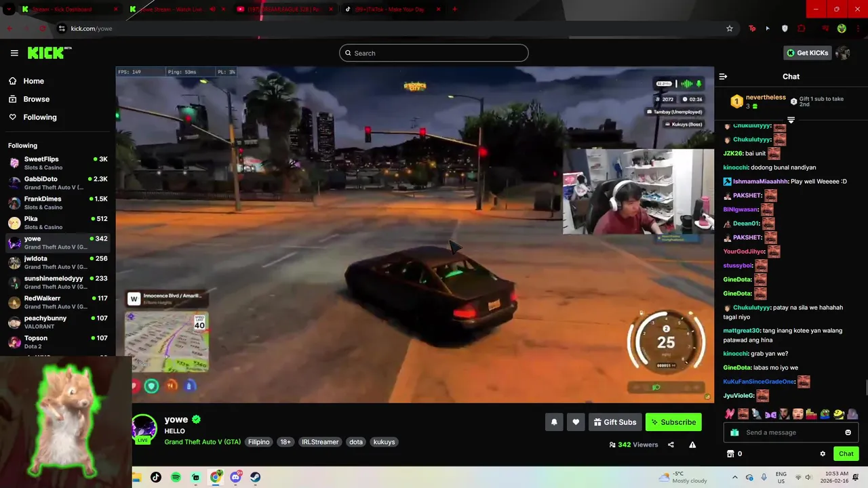Open peachybunny VALORANT channel
Viewport: 868px width, 488px height.
(58, 322)
